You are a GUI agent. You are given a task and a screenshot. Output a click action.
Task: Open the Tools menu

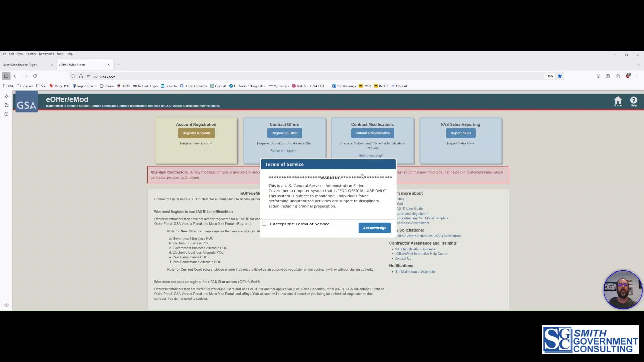tap(60, 54)
